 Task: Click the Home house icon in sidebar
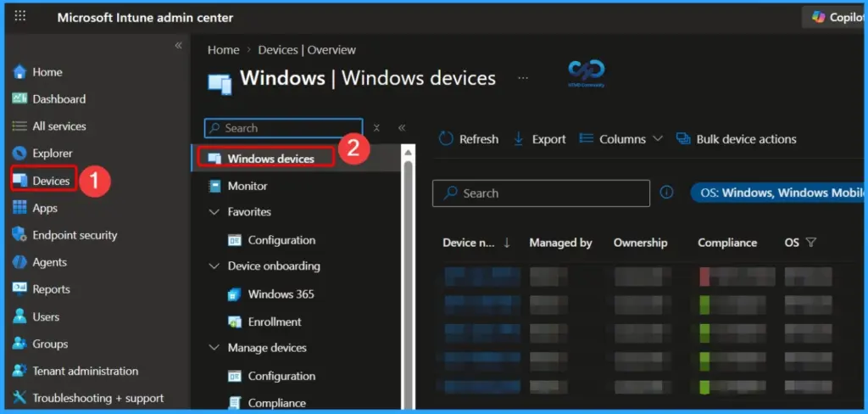click(x=19, y=72)
